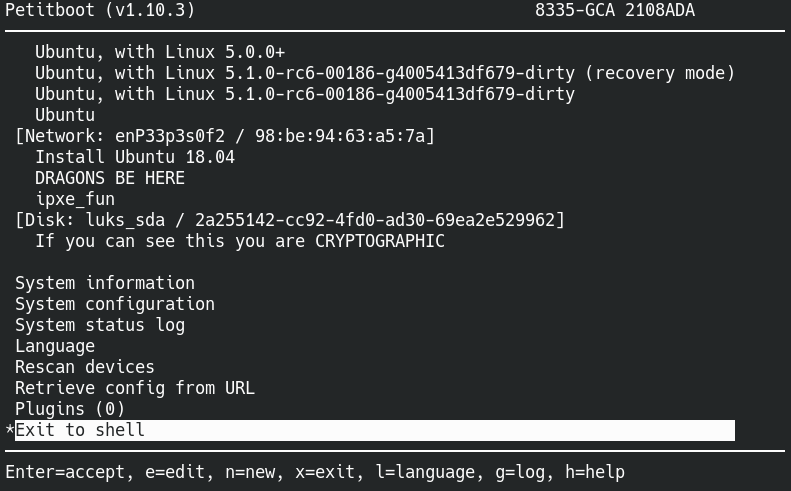This screenshot has height=491, width=791.
Task: Open System information
Action: pyautogui.click(x=105, y=283)
